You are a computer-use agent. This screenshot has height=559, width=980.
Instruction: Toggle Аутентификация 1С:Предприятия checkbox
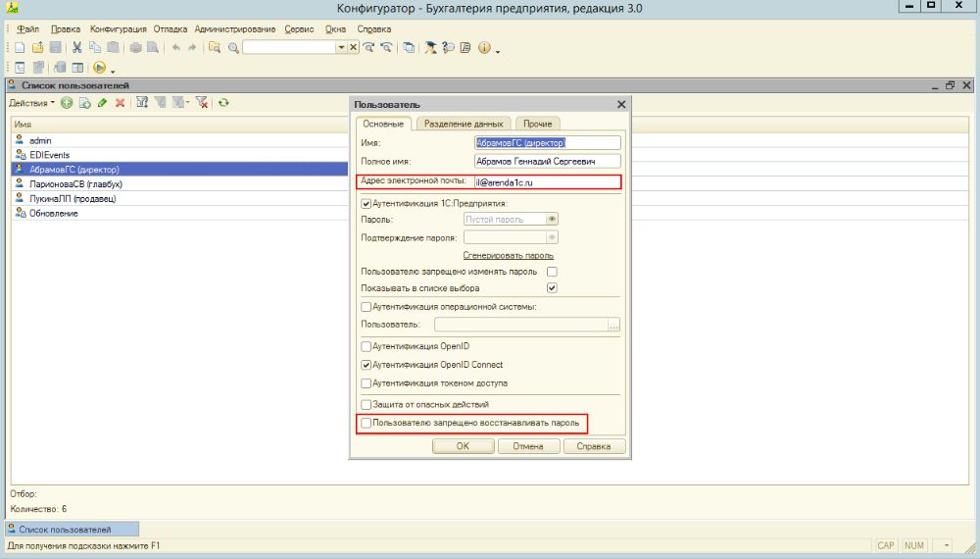(367, 203)
